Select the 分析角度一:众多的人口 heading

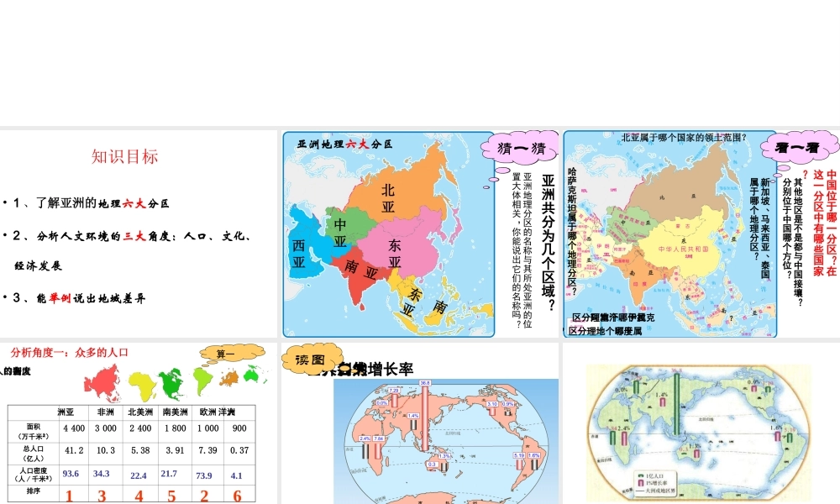70,353
